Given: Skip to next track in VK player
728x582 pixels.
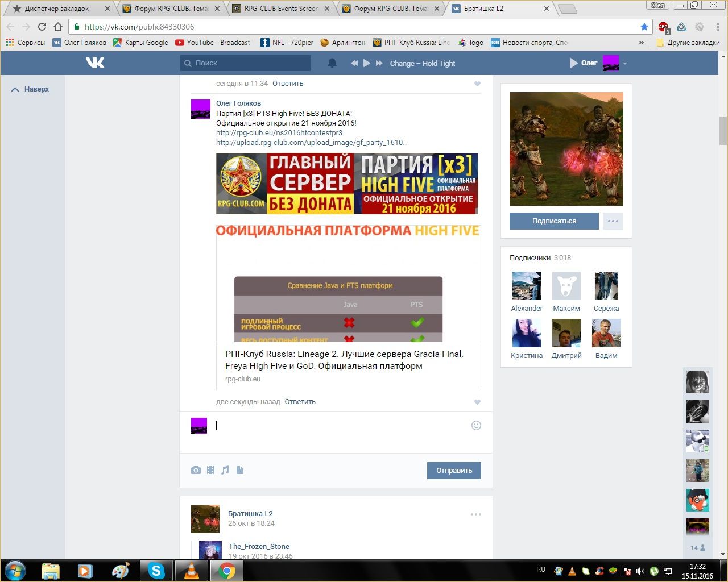Looking at the screenshot, I should pos(379,63).
